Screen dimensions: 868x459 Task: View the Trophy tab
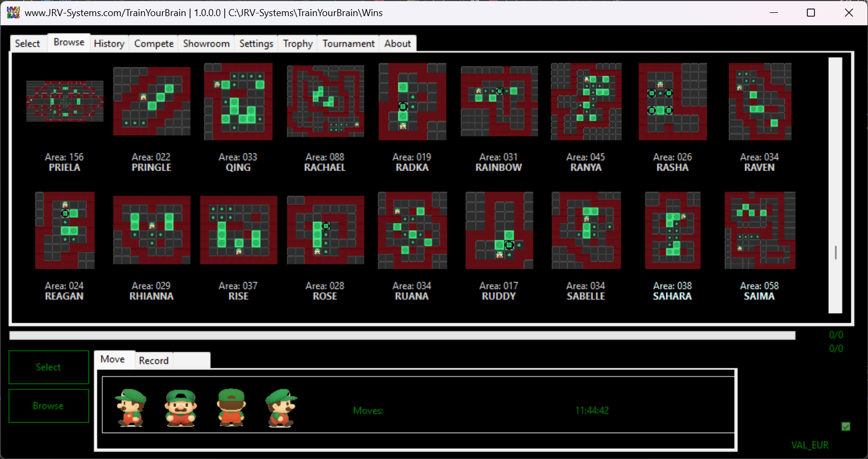[298, 43]
